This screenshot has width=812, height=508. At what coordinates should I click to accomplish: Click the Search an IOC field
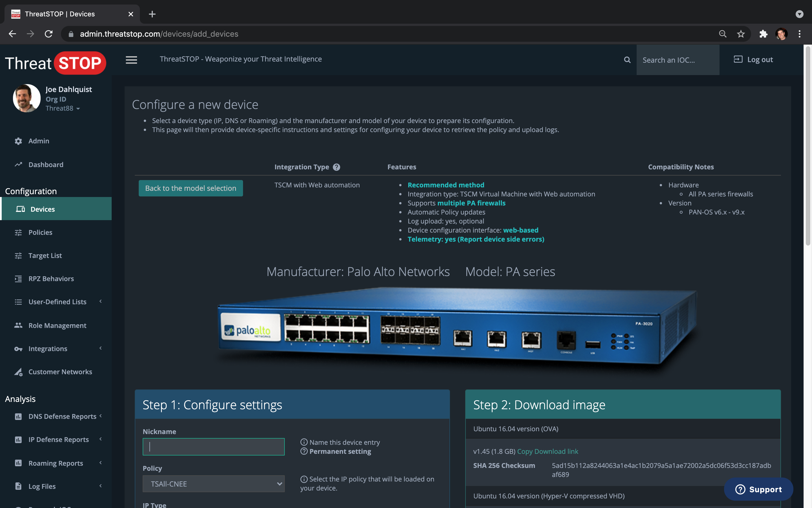(678, 60)
